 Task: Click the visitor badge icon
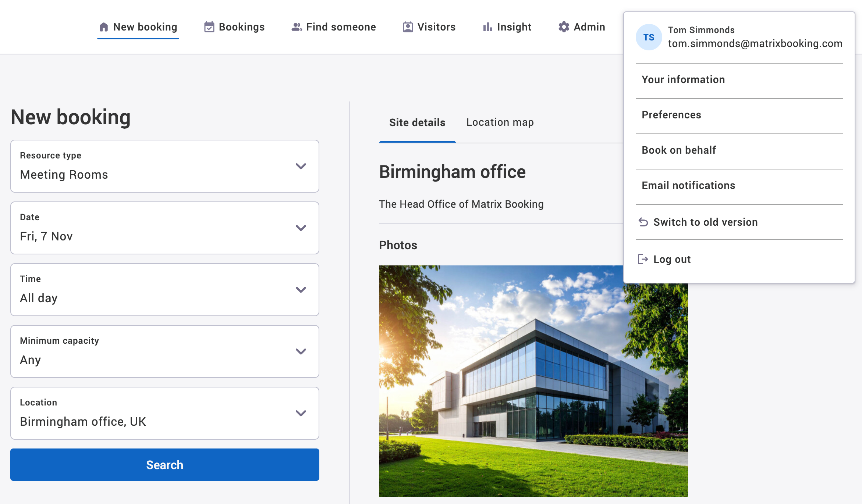[408, 27]
